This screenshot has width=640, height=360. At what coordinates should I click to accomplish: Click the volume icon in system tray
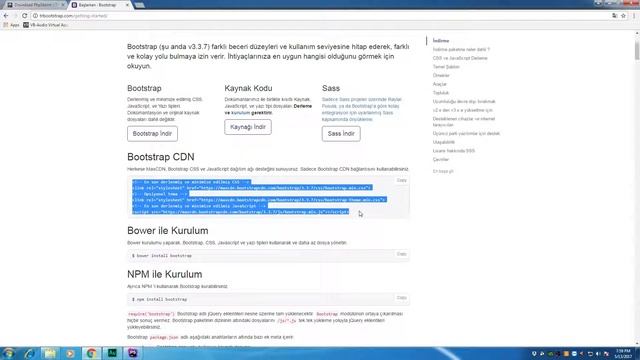click(598, 353)
